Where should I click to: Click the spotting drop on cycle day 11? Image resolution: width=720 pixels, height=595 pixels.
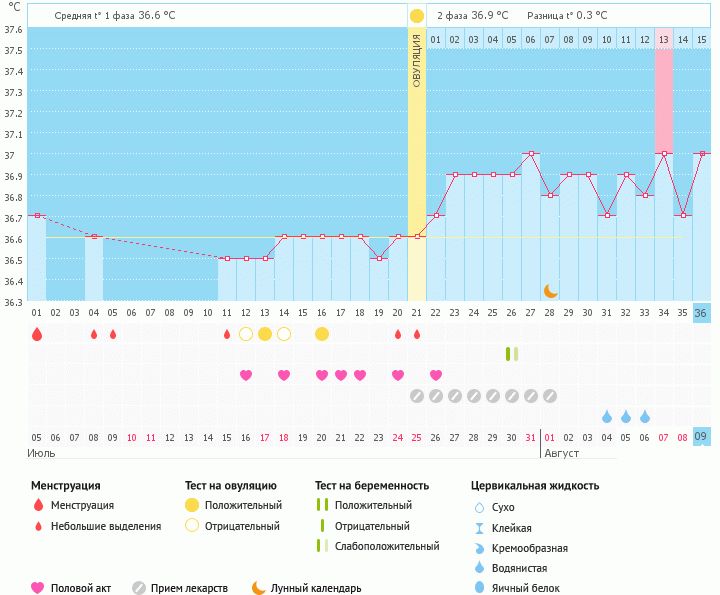(227, 334)
